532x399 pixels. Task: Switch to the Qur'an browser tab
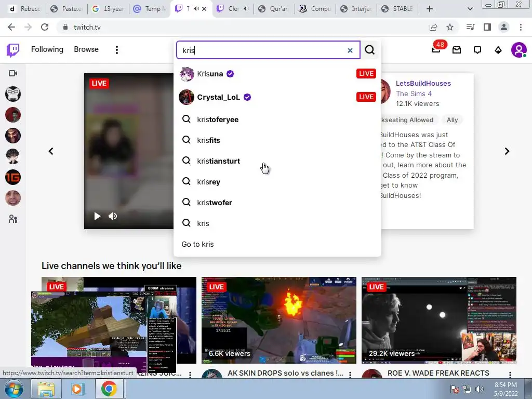pos(274,9)
